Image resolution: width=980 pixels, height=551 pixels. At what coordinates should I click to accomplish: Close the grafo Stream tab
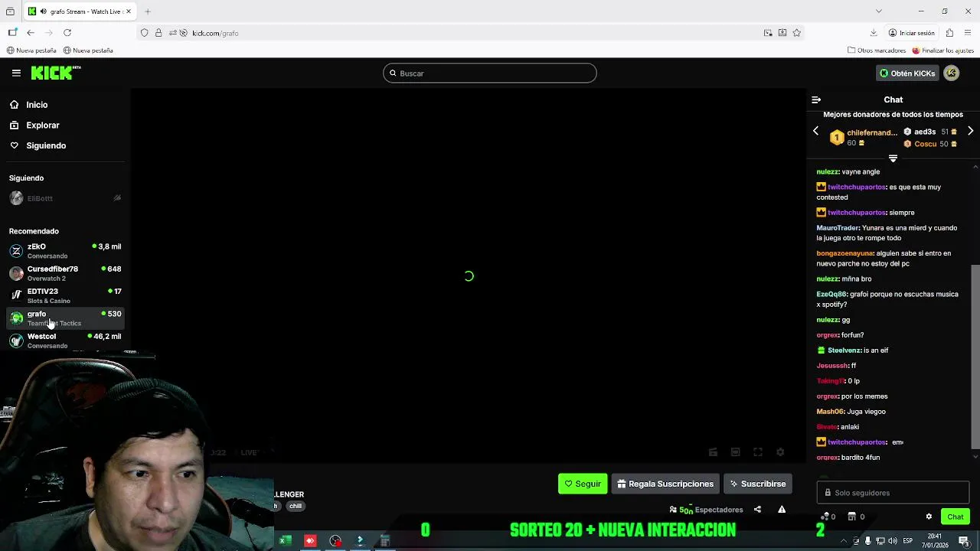pos(129,11)
